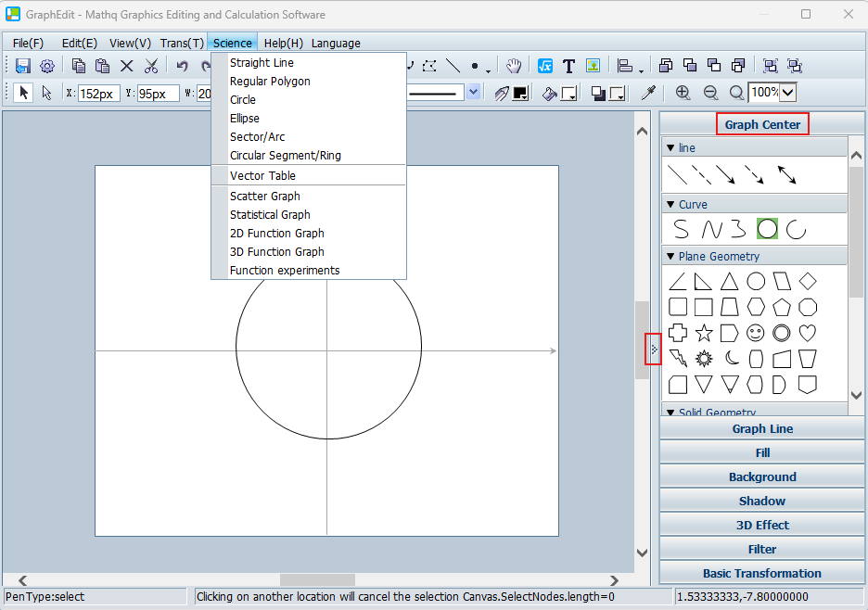Open the zoom percentage dropdown
Image resolution: width=868 pixels, height=610 pixels.
[x=788, y=93]
